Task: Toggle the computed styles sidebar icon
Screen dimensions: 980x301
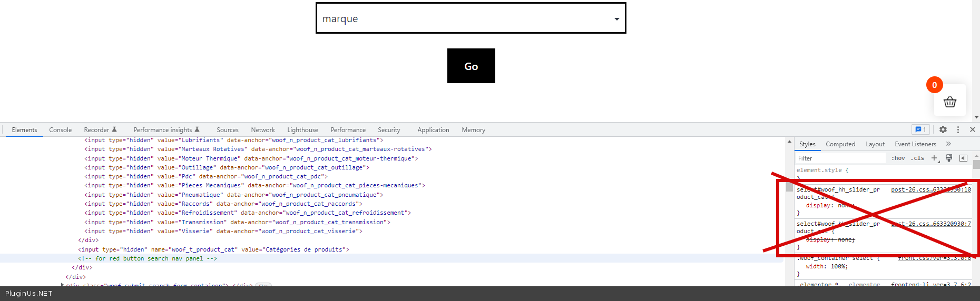Action: 963,158
